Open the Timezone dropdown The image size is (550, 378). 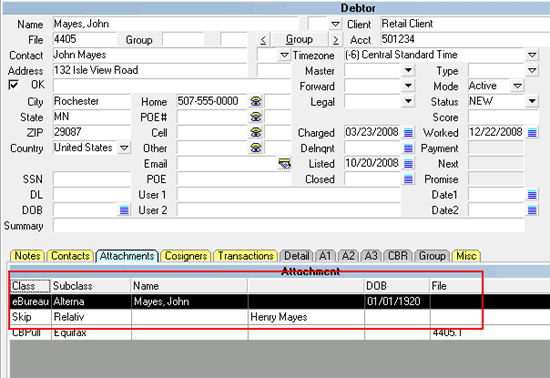(x=532, y=55)
